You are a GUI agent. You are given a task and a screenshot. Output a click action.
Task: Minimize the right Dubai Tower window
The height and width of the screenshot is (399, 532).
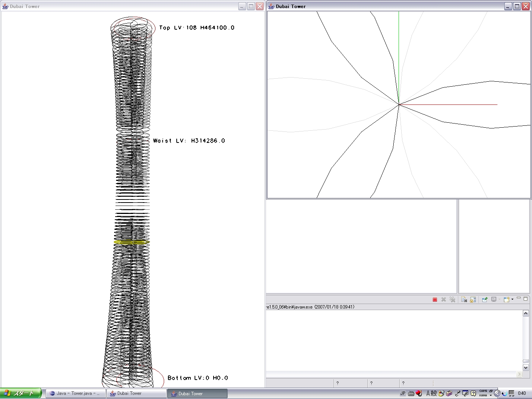pyautogui.click(x=508, y=6)
